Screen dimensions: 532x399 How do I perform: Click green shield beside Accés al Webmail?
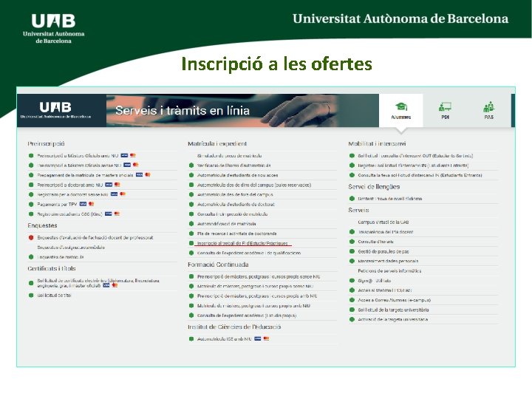coord(352,290)
